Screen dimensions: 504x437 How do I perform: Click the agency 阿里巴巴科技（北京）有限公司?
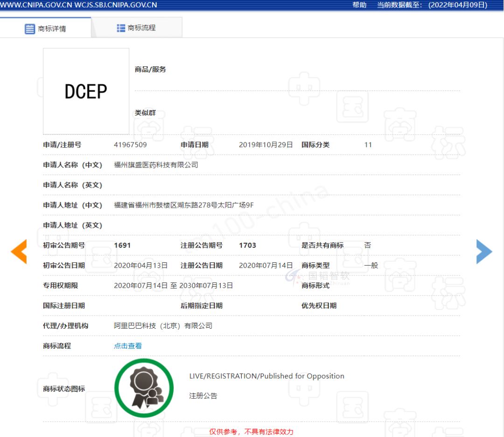tap(163, 326)
